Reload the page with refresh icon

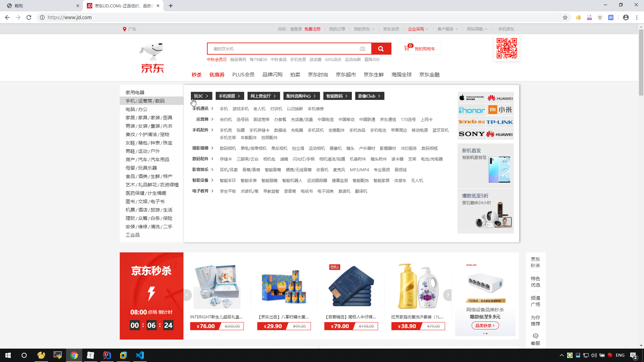tap(29, 17)
